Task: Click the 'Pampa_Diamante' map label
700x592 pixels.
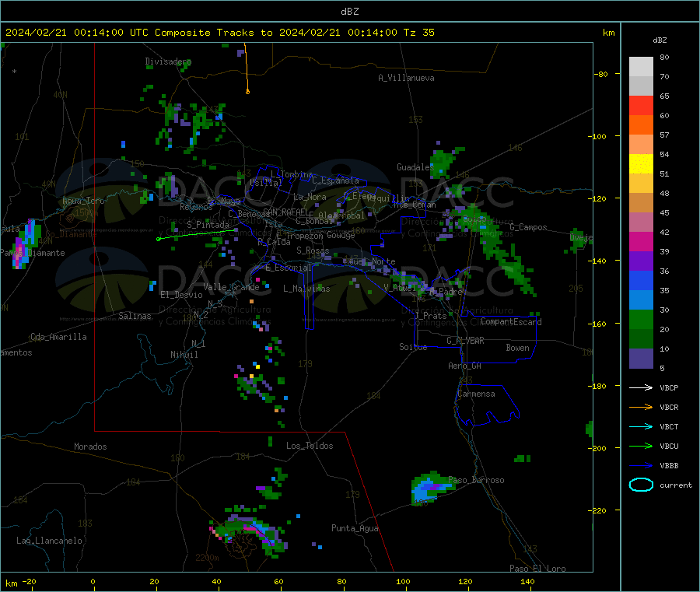Action: pos(32,253)
